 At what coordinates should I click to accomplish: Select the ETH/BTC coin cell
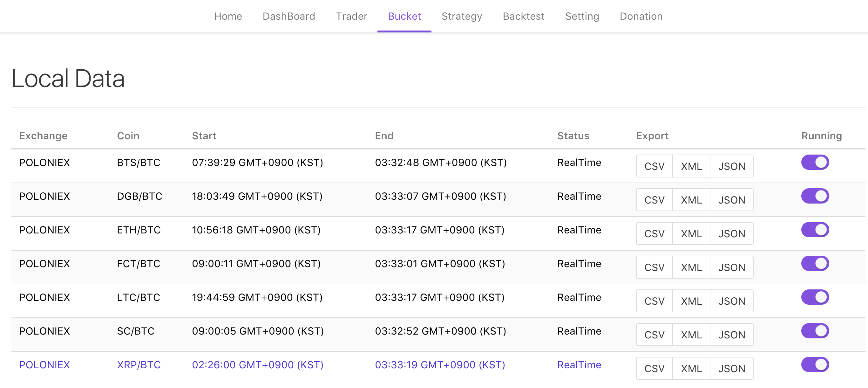[139, 230]
